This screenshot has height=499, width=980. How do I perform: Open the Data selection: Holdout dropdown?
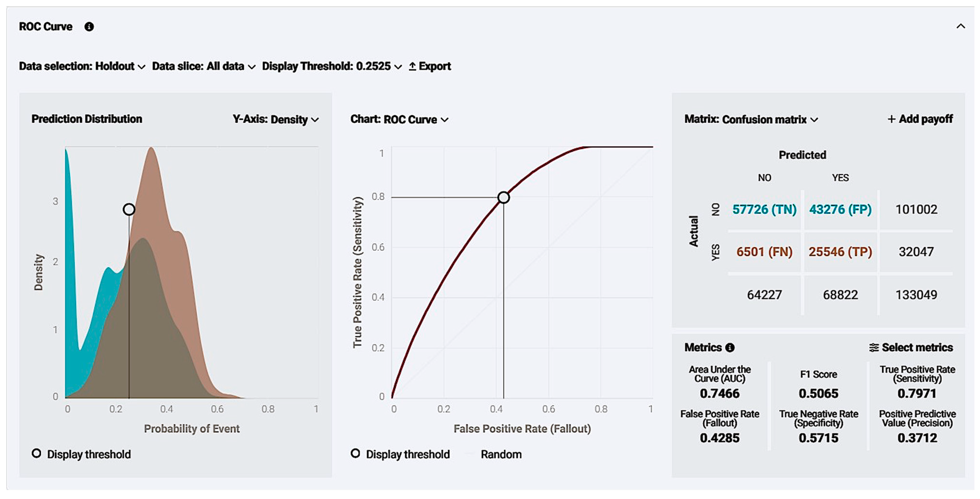coord(82,66)
